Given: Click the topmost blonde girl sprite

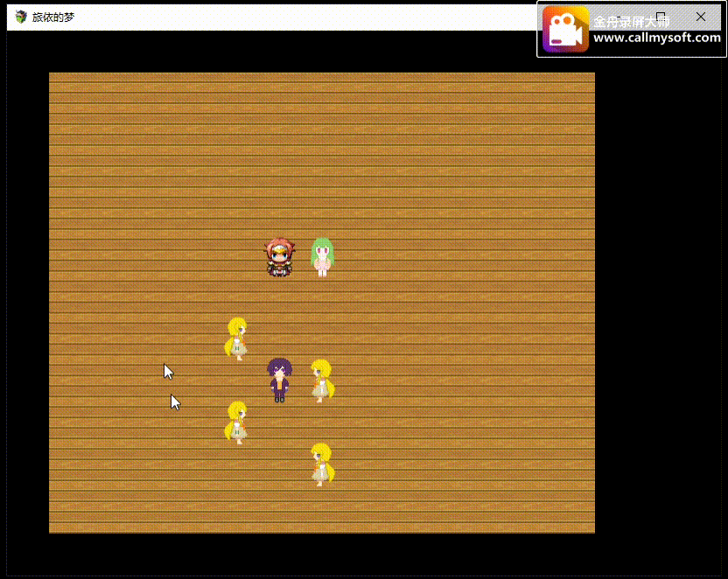Looking at the screenshot, I should (x=236, y=338).
